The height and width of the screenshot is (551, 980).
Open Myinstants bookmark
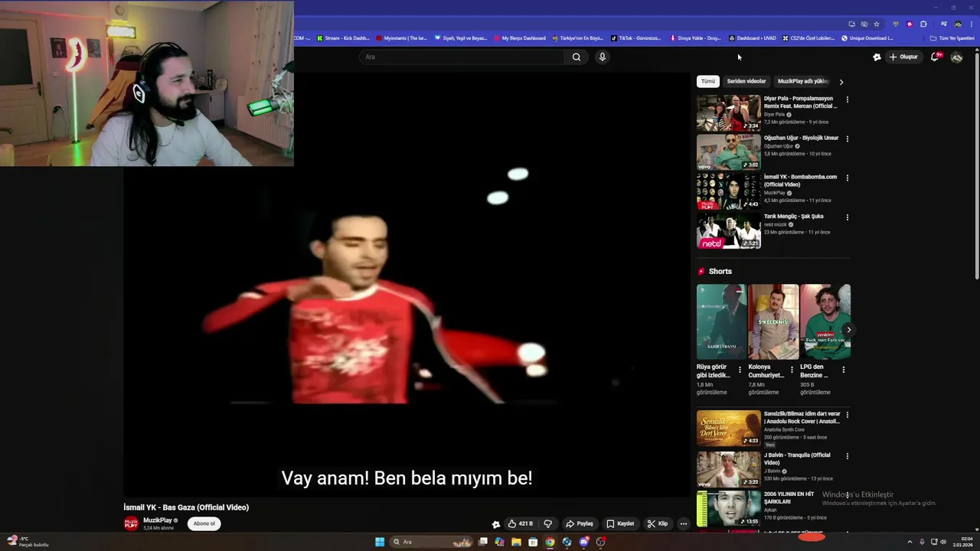[401, 37]
